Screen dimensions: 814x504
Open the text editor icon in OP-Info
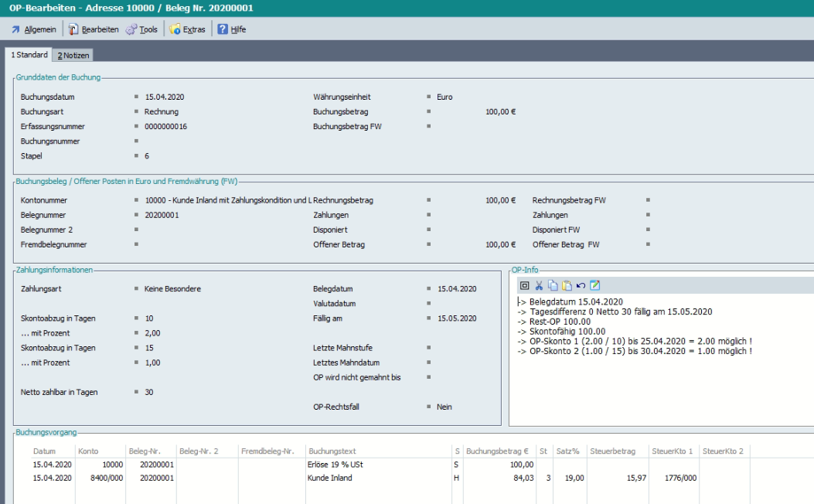pos(594,285)
